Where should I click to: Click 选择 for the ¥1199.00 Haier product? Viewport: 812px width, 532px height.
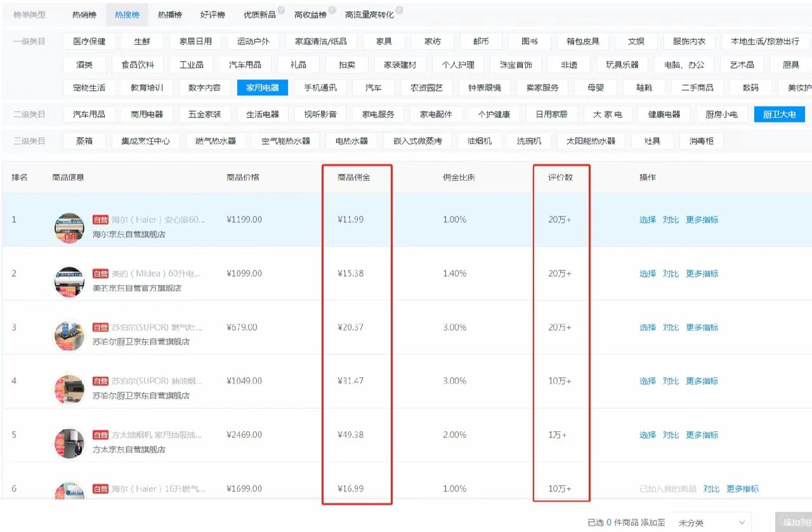pos(648,220)
